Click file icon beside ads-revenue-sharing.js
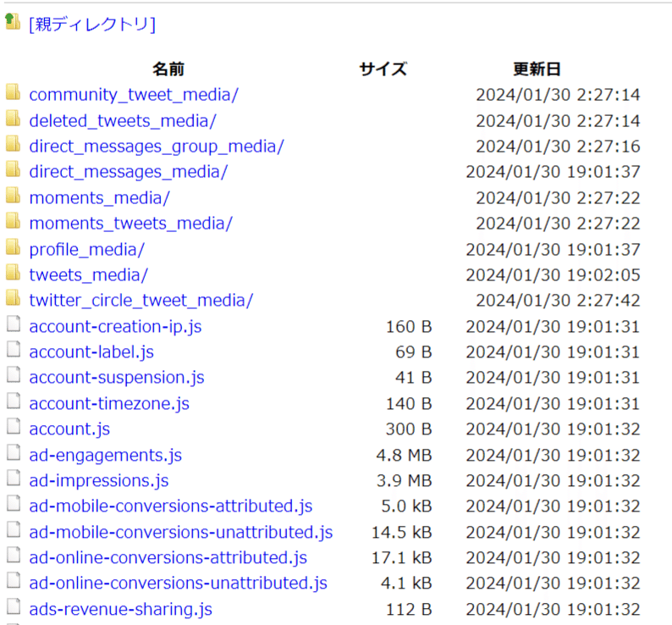 [x=14, y=606]
